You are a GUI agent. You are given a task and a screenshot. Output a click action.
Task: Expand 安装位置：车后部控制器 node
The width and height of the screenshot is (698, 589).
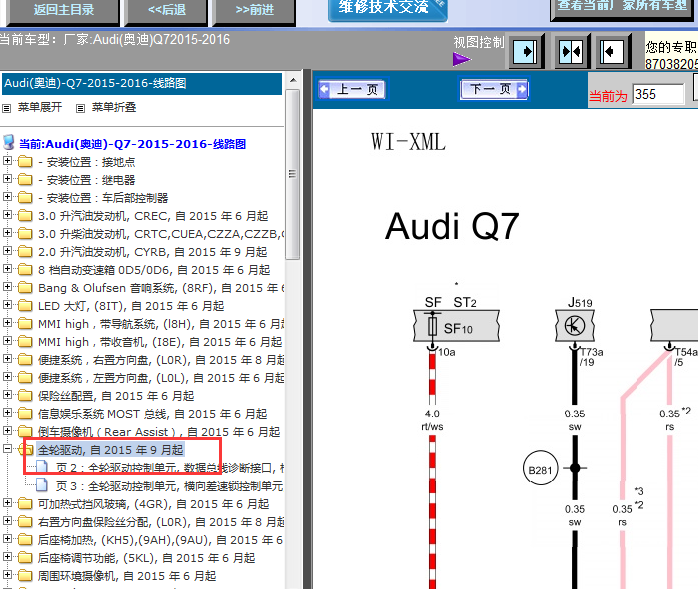tap(7, 197)
